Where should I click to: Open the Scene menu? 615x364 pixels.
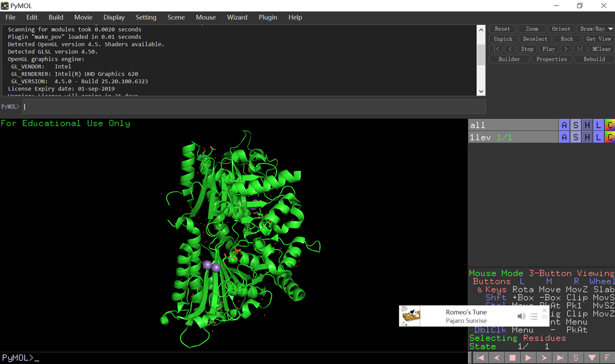coord(176,17)
